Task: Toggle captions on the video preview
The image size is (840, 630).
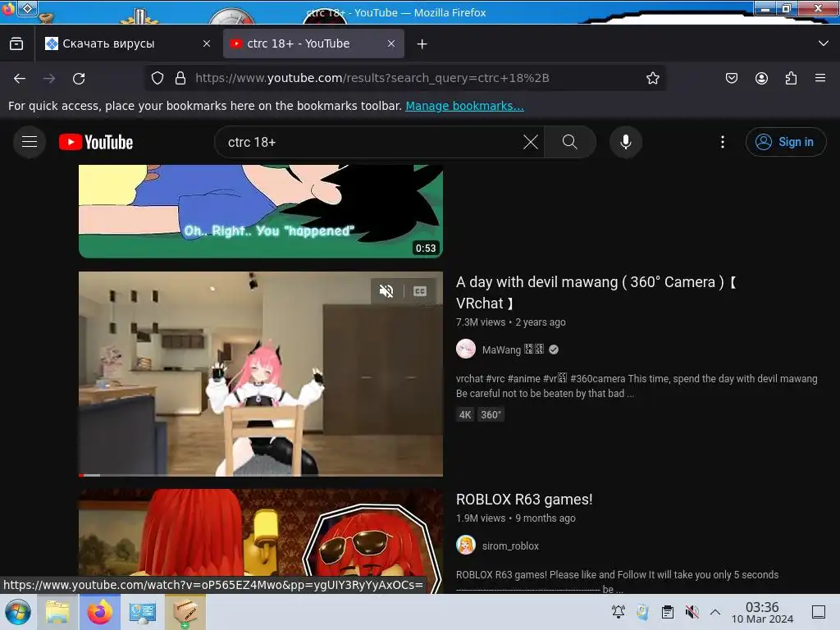Action: click(x=420, y=291)
